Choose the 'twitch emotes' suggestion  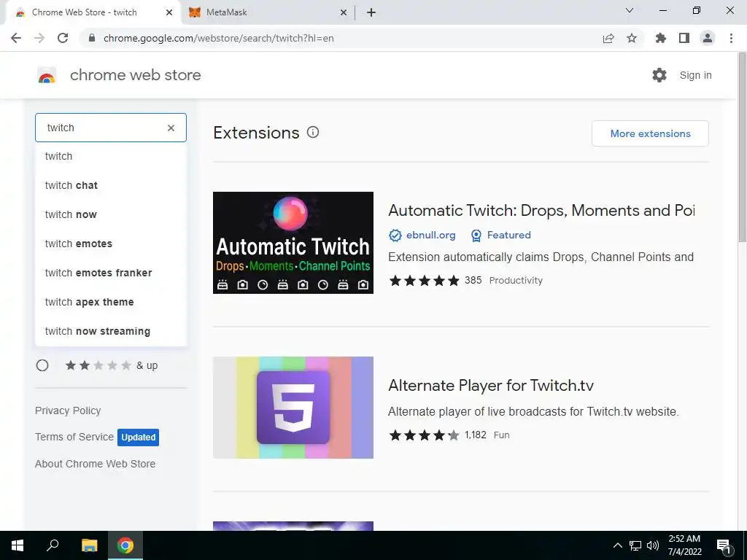[x=111, y=244]
